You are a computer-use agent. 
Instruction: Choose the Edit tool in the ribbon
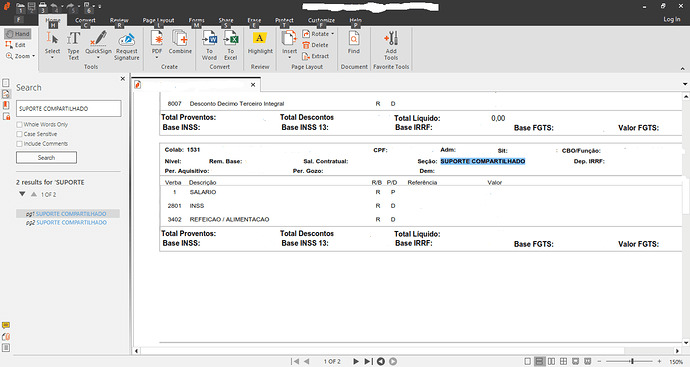pyautogui.click(x=15, y=45)
